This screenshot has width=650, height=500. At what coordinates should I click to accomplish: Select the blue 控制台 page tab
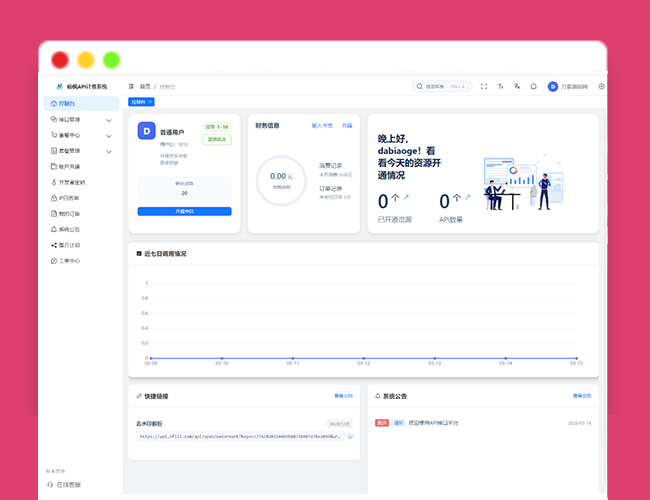pyautogui.click(x=139, y=102)
